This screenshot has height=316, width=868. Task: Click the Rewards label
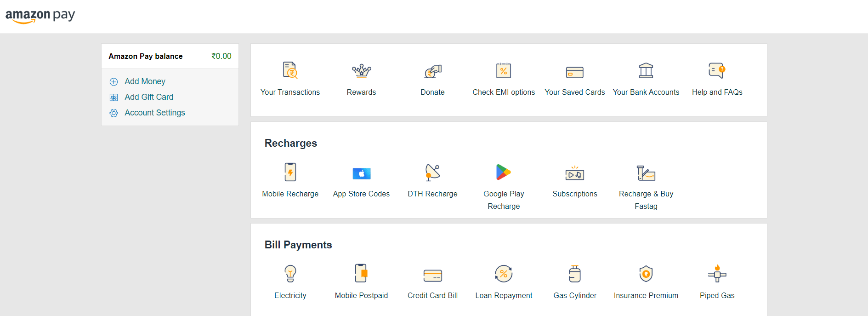tap(362, 92)
